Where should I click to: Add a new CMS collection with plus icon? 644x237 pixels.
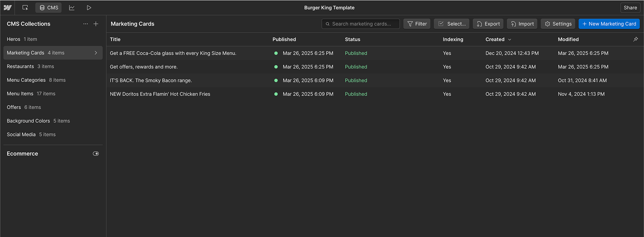coord(96,24)
